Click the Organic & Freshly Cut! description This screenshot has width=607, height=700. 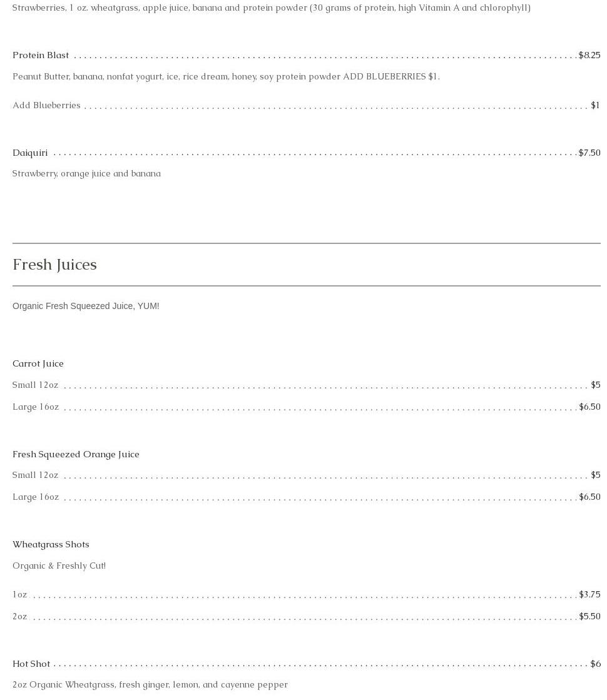[x=59, y=566]
